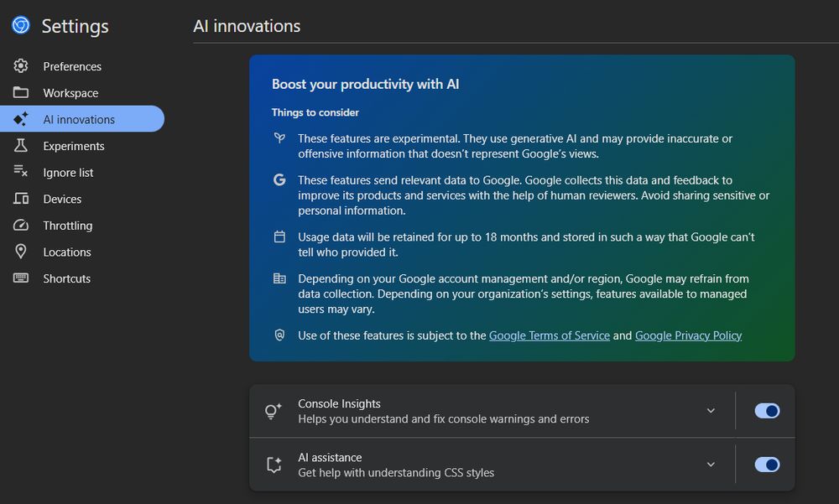The image size is (839, 504).
Task: Open the Preferences settings tab
Action: click(x=82, y=65)
